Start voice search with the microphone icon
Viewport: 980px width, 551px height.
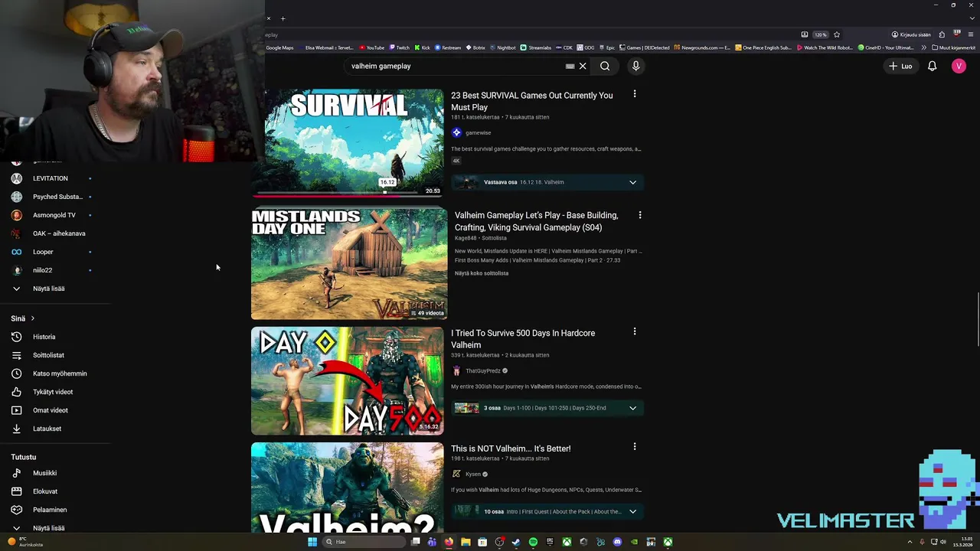635,66
